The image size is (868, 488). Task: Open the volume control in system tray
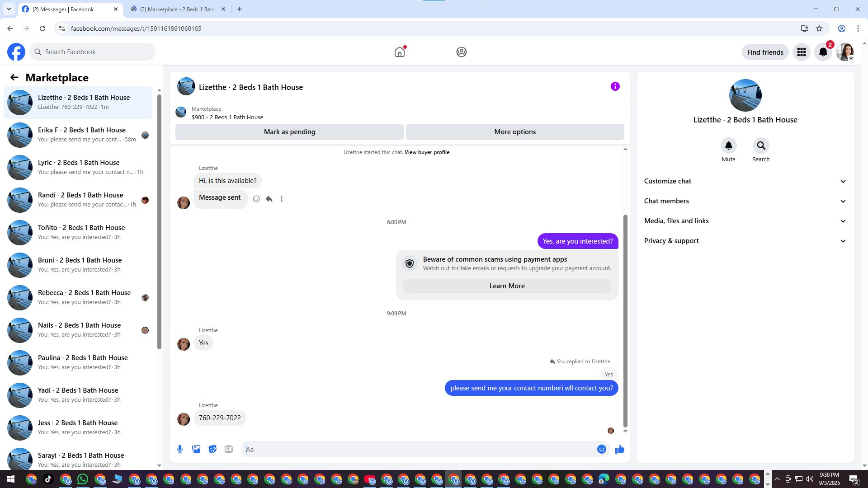(x=810, y=479)
